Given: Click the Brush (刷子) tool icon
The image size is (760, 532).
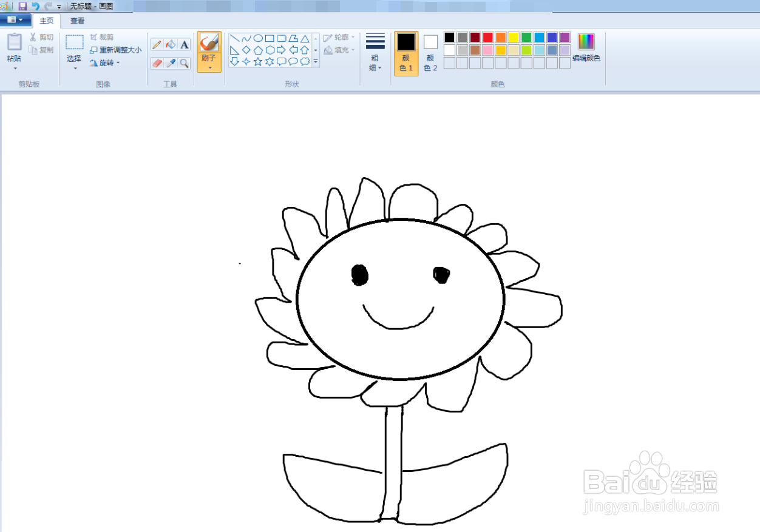Looking at the screenshot, I should [209, 42].
